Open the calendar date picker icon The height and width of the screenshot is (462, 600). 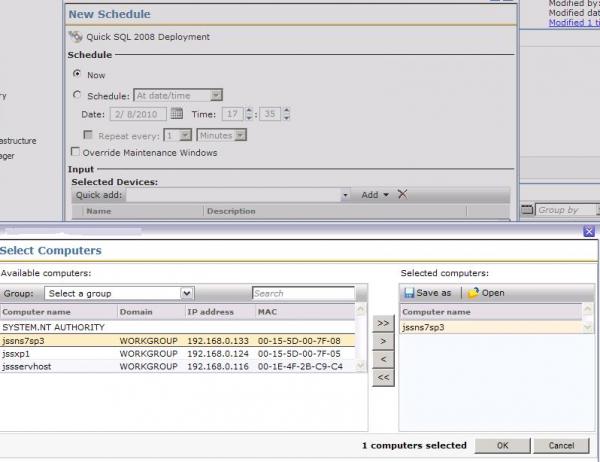point(176,113)
